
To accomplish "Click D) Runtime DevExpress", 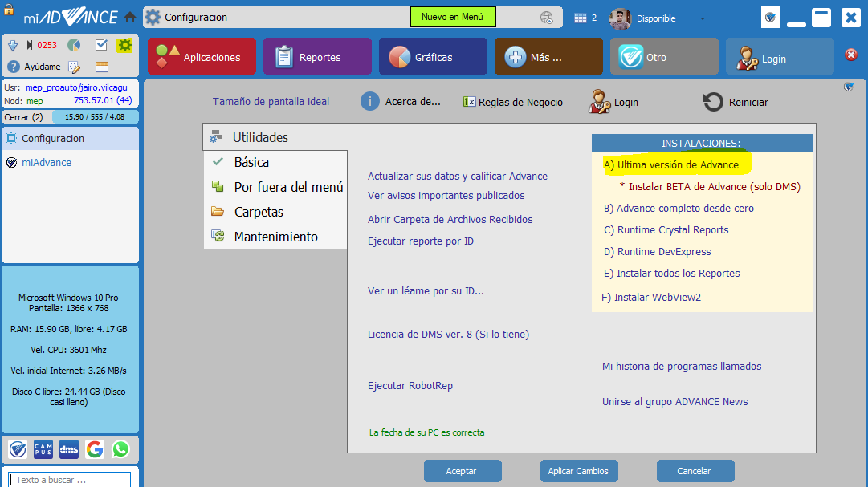I will (657, 252).
